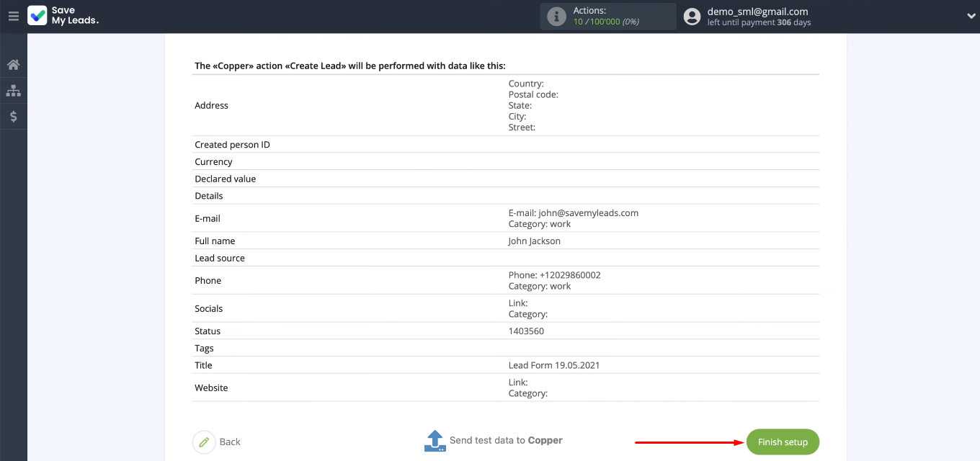The width and height of the screenshot is (980, 461).
Task: Select the Phone row label
Action: pos(208,281)
